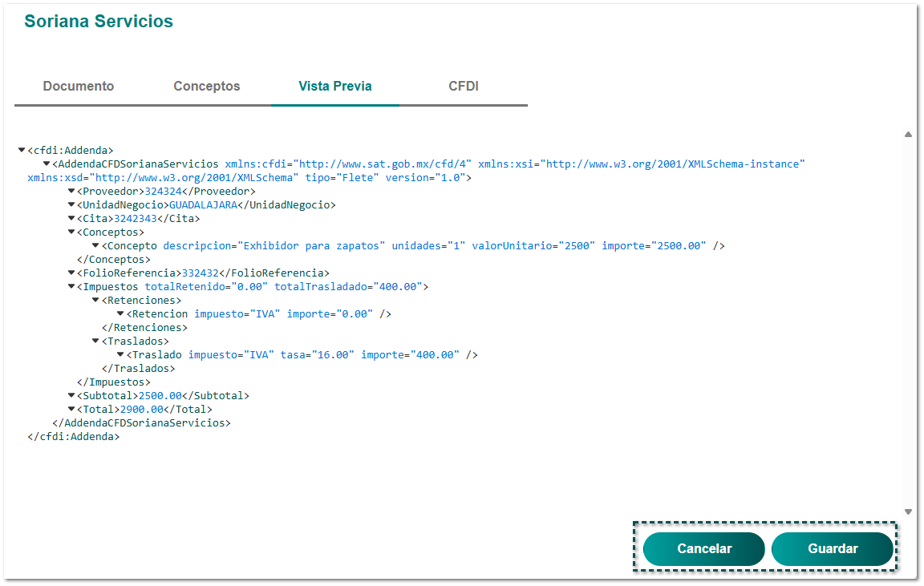Toggle the Subtotal node triangle
This screenshot has height=586, width=924.
[x=71, y=395]
